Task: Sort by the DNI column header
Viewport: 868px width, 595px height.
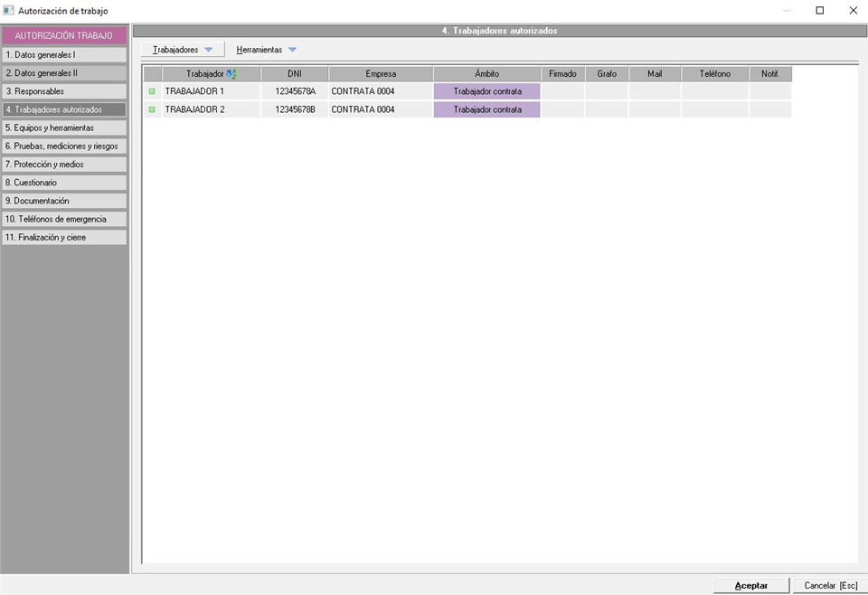Action: (x=295, y=74)
